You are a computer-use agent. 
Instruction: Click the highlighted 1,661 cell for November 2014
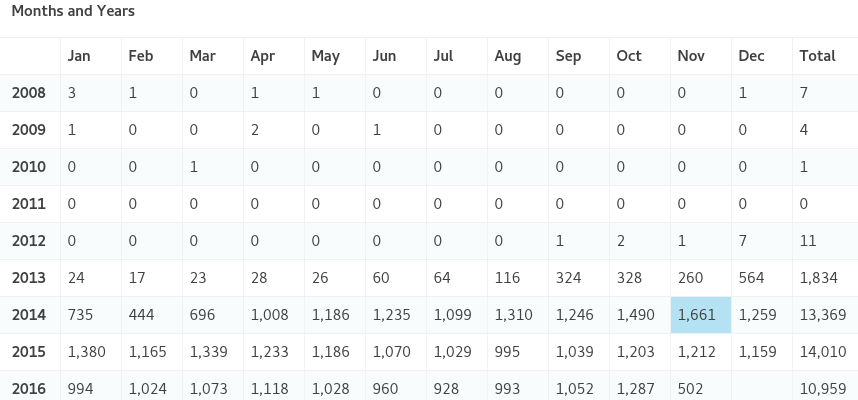click(695, 315)
